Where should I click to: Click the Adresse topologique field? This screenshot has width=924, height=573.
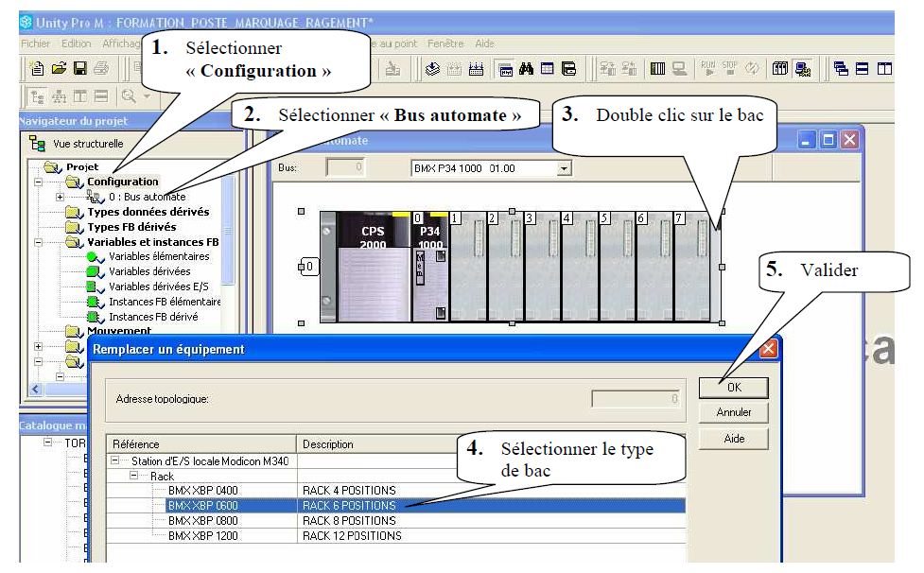coord(636,399)
